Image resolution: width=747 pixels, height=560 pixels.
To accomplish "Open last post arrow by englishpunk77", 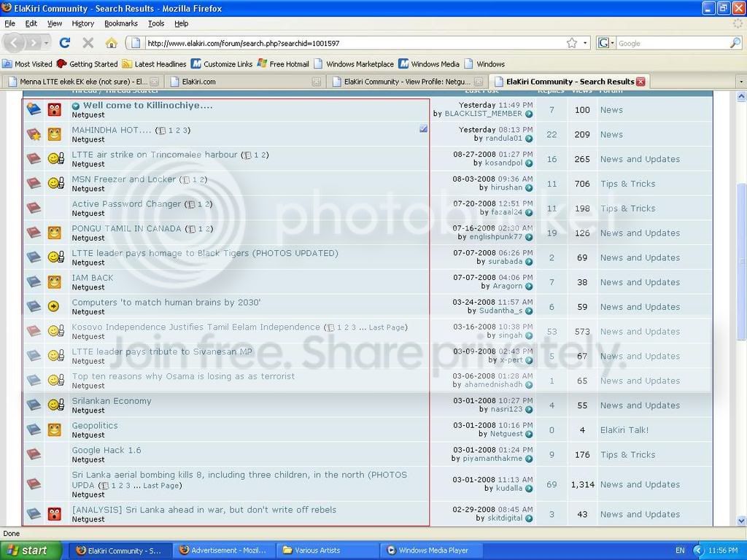I will [x=529, y=237].
